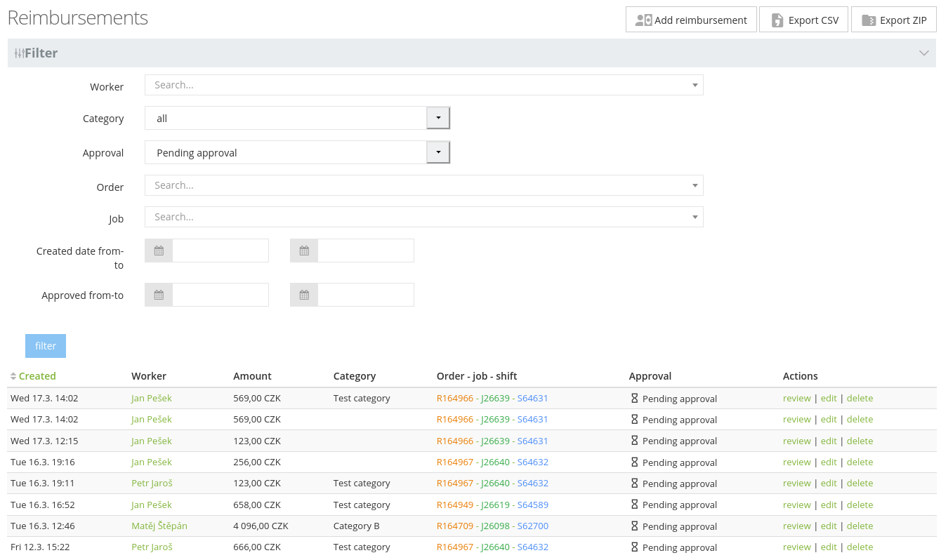The height and width of the screenshot is (560, 941).
Task: Click calendar icon for Created date from
Action: (x=159, y=251)
